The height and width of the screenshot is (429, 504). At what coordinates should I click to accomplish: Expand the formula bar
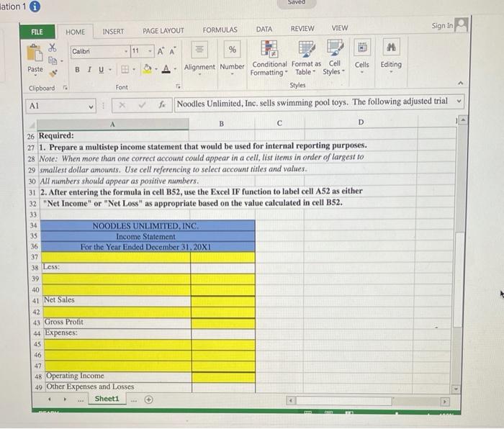pyautogui.click(x=459, y=101)
